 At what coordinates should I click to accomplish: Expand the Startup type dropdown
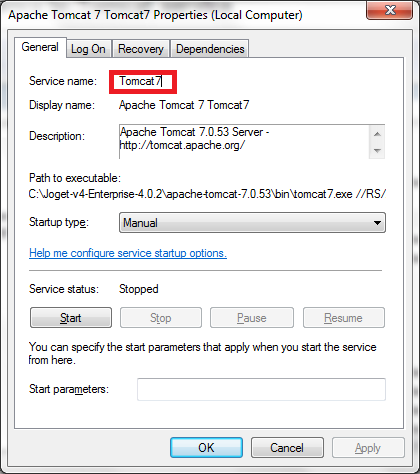pos(252,223)
